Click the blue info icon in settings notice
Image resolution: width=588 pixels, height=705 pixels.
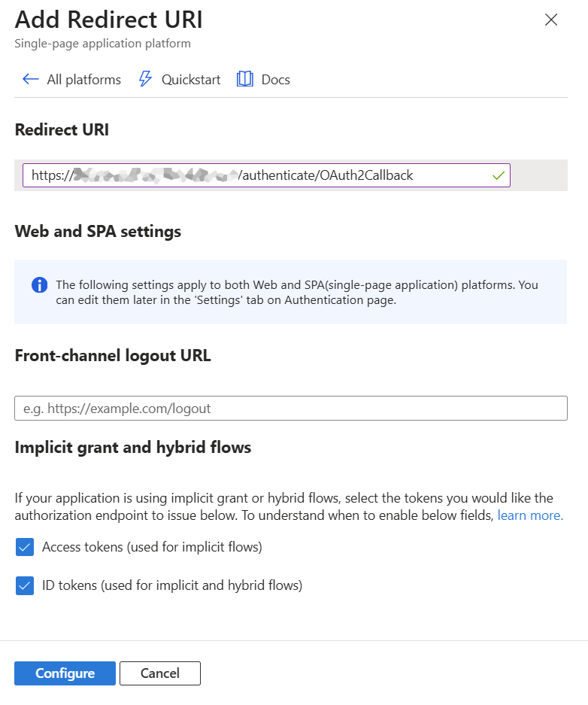(x=39, y=285)
